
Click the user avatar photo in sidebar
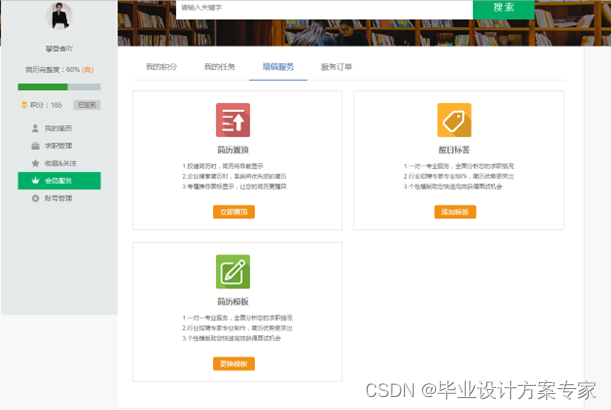click(x=59, y=16)
